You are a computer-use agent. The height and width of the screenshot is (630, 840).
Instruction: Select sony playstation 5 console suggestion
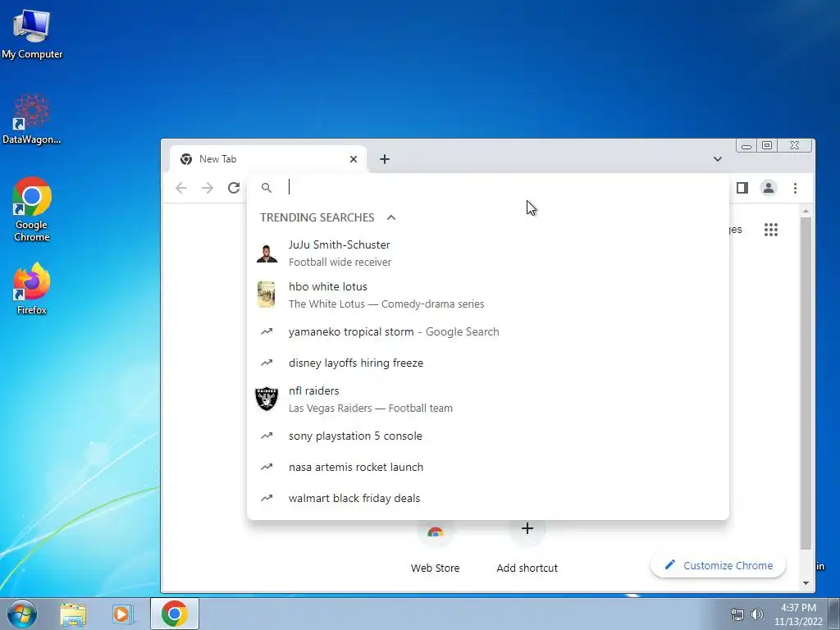point(487,436)
